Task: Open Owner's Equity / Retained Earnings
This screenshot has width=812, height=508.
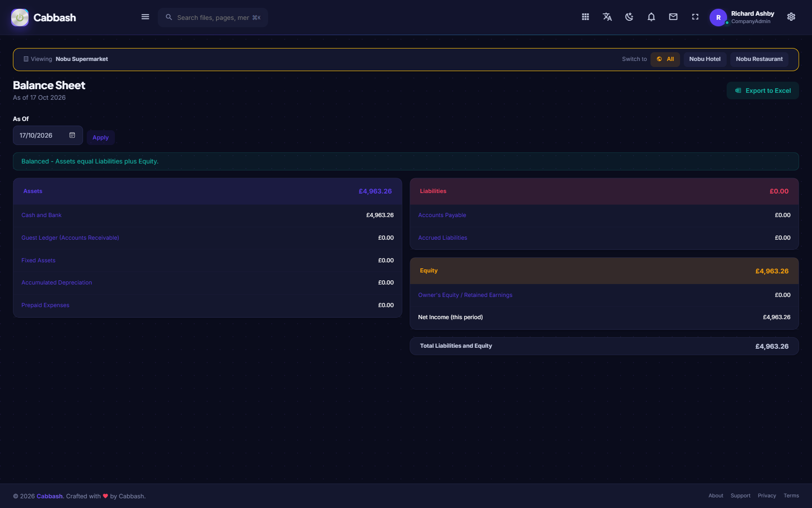Action: coord(465,295)
